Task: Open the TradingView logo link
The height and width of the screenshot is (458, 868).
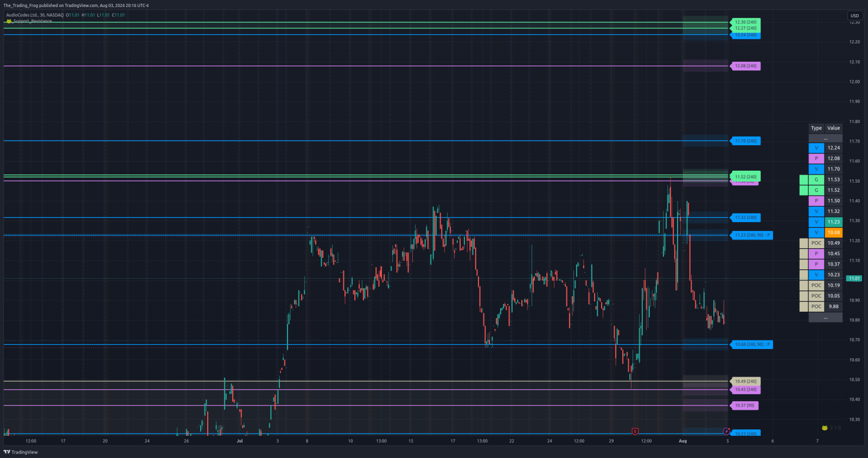Action: pos(21,452)
